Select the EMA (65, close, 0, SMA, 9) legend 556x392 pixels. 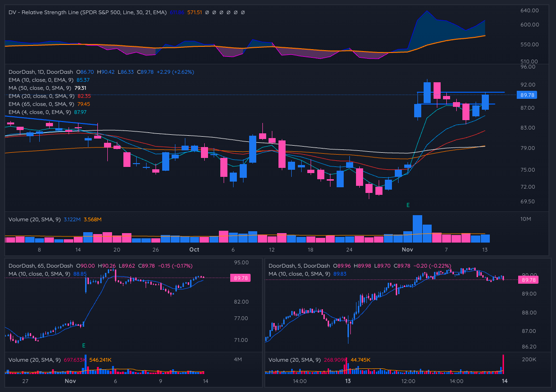coord(41,105)
